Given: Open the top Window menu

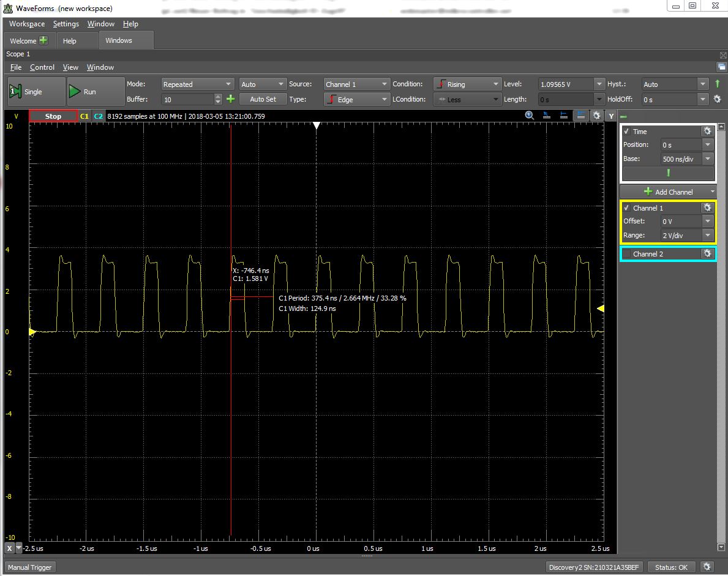Looking at the screenshot, I should click(101, 24).
